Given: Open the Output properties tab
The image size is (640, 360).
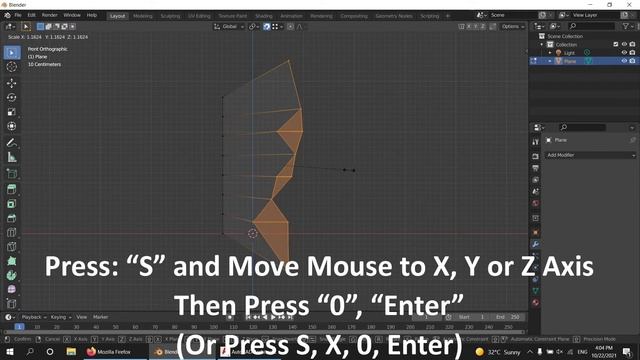Looking at the screenshot, I should [x=535, y=168].
